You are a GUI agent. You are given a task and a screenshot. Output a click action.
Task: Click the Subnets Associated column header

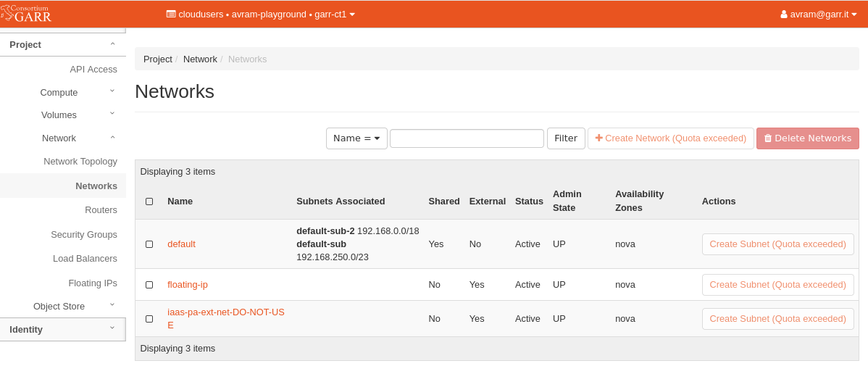(341, 201)
